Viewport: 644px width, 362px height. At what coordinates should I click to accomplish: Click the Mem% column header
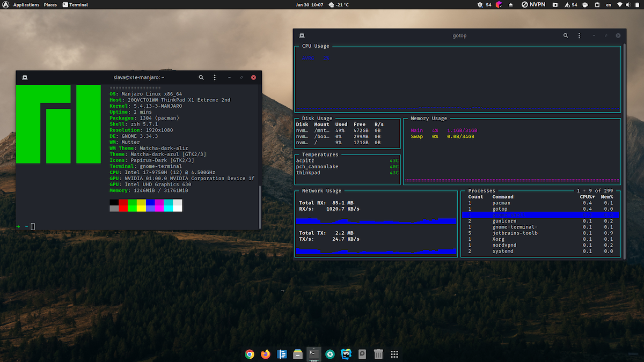pos(607,197)
